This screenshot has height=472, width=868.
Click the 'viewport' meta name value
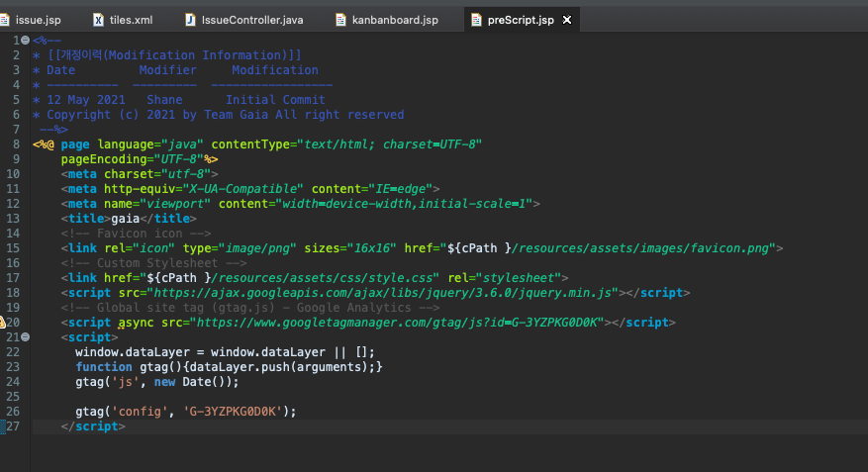pos(175,204)
